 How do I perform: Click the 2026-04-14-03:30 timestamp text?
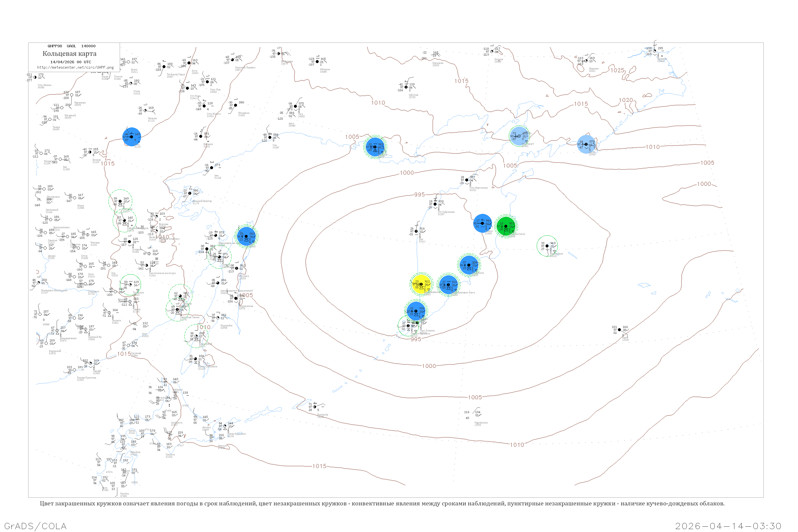click(728, 526)
